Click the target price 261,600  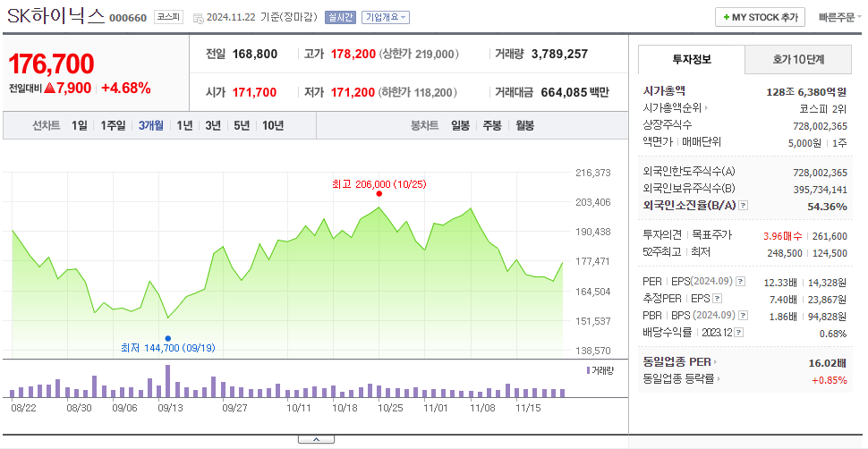(x=830, y=236)
